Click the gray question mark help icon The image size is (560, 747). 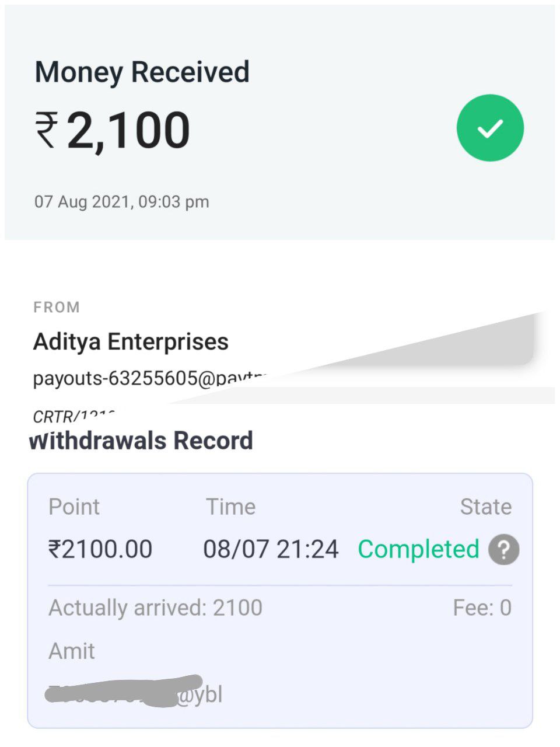point(503,550)
